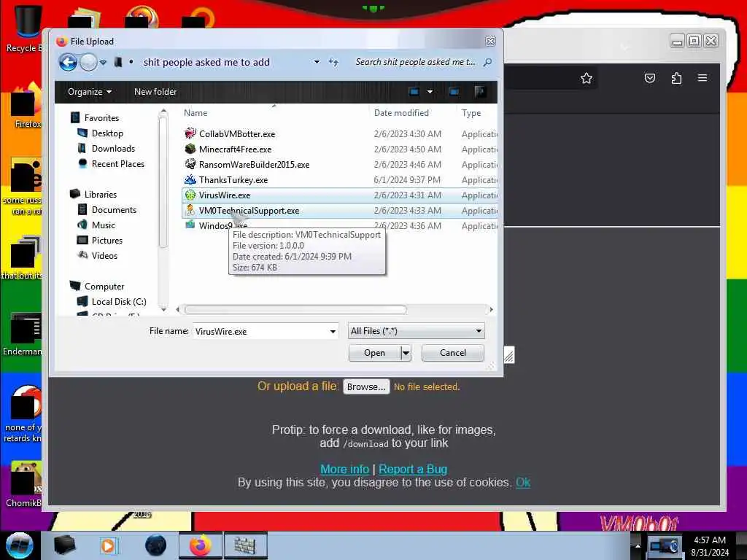Click the Firefox Pocket save icon
Viewport: 747px width, 560px height.
(x=649, y=77)
